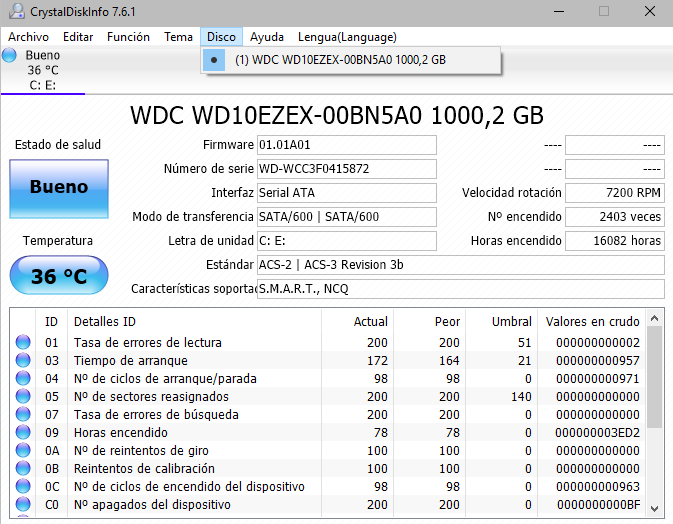Select Actual value 172 in Tiempo de arranque row
673x524 pixels.
[377, 360]
